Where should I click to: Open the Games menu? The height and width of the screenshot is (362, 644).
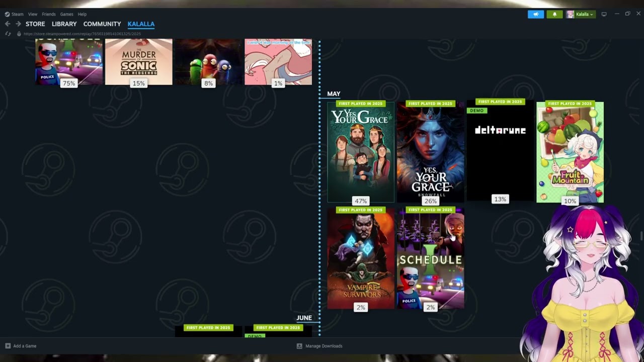click(66, 14)
